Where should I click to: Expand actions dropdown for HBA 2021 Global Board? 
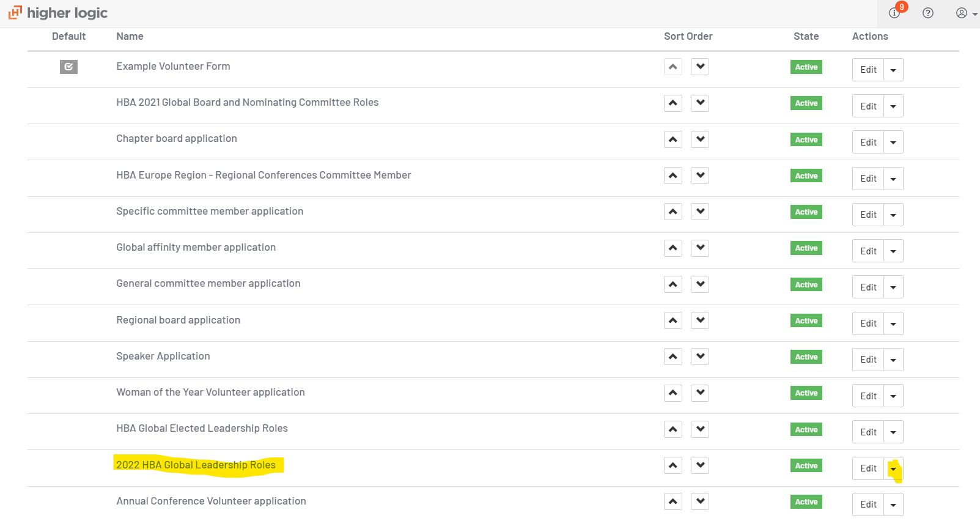click(893, 106)
